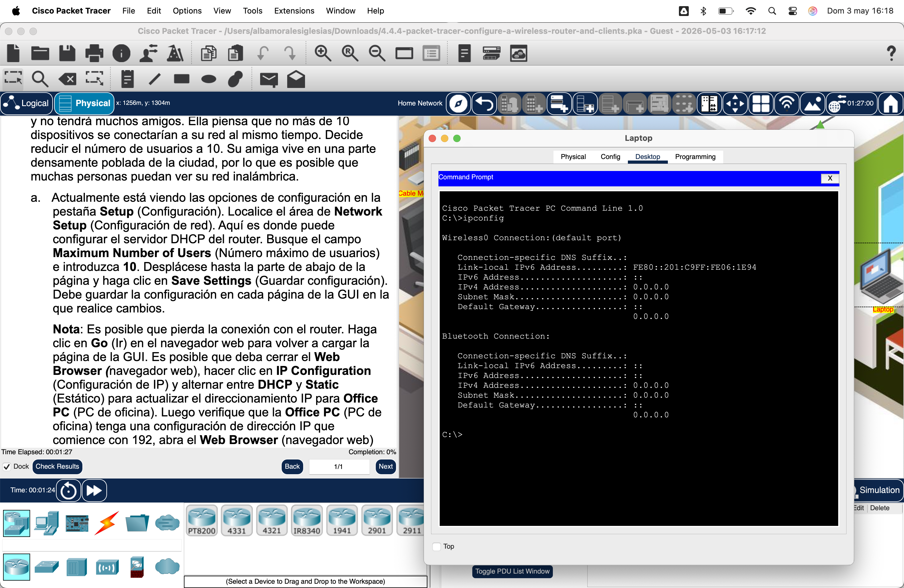904x588 pixels.
Task: Choose the Inspect magnifier tool
Action: (x=40, y=79)
